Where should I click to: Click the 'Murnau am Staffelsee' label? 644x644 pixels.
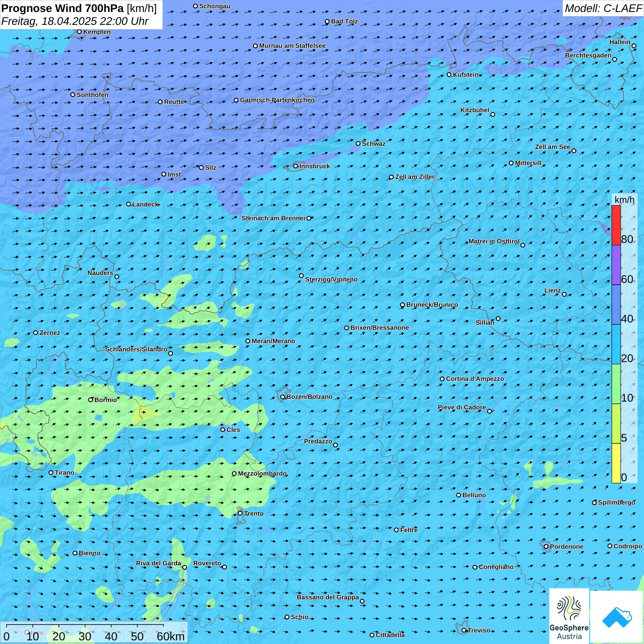point(293,46)
